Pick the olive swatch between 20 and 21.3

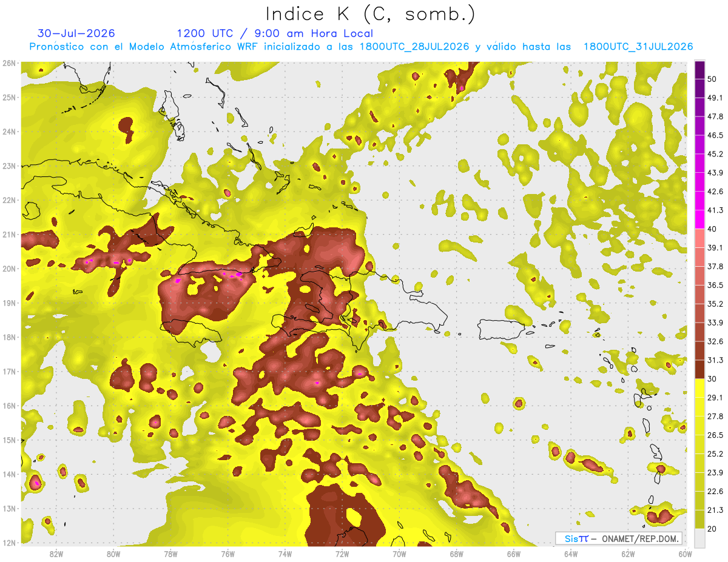coord(699,519)
